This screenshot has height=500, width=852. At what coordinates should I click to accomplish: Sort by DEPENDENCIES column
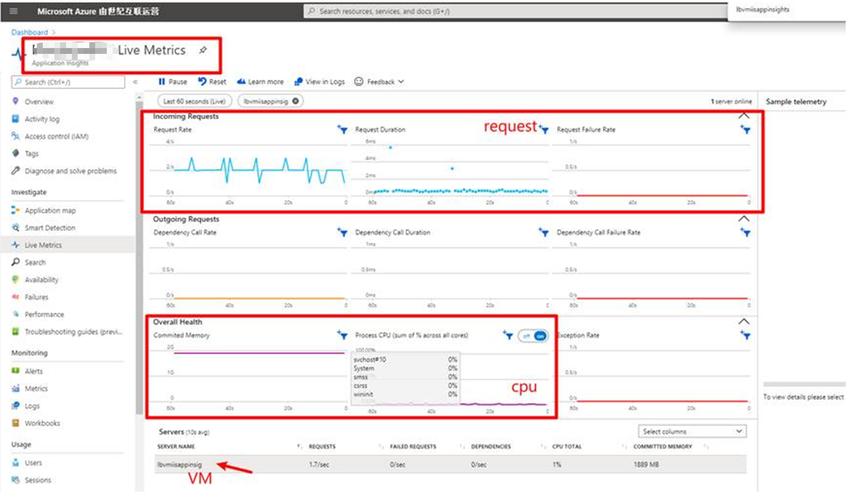(491, 446)
